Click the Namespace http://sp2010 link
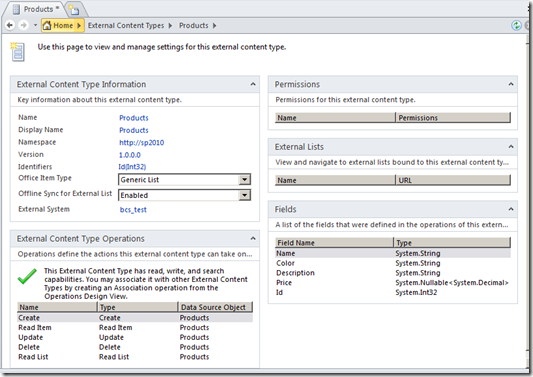Viewport: 533px width, 377px height. [141, 143]
